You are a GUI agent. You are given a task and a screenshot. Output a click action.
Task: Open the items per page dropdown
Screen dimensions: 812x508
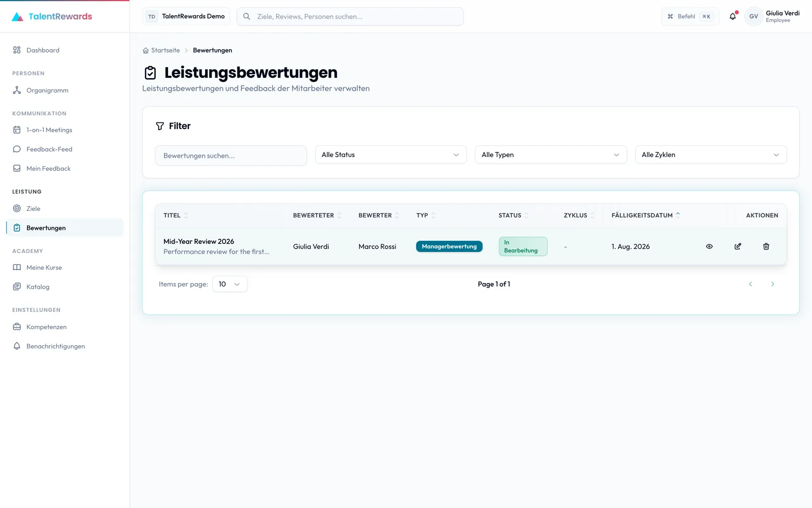coord(230,284)
